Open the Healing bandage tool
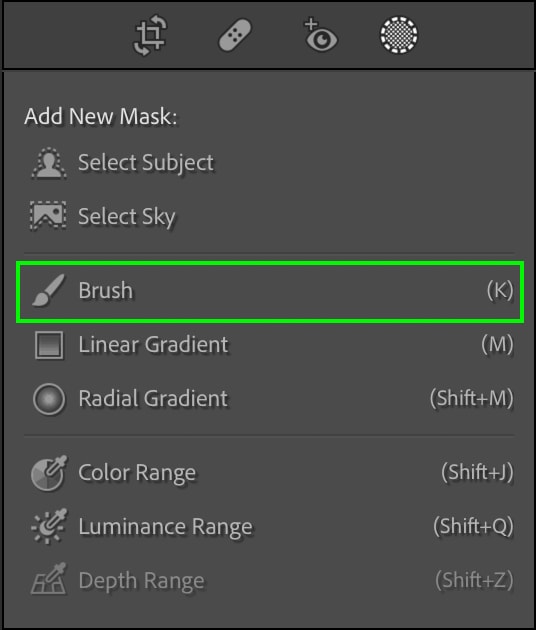Image resolution: width=536 pixels, height=630 pixels. coord(235,35)
